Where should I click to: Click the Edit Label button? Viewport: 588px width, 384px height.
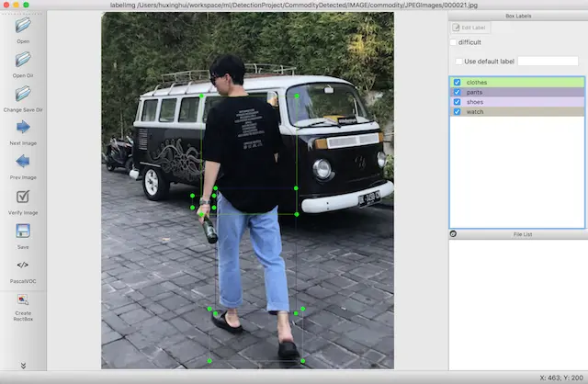(469, 28)
